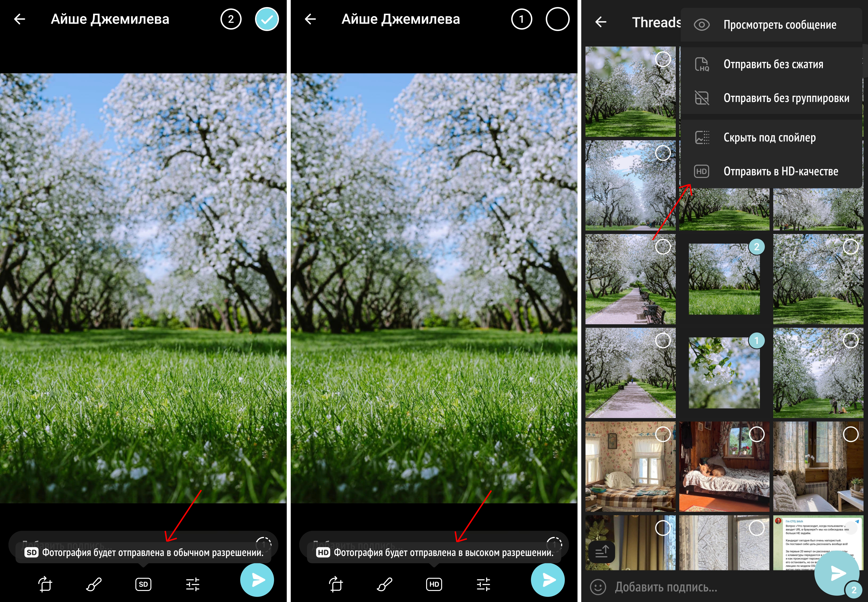The width and height of the screenshot is (868, 602).
Task: Expand the gallery attachment panel button
Action: 602,552
